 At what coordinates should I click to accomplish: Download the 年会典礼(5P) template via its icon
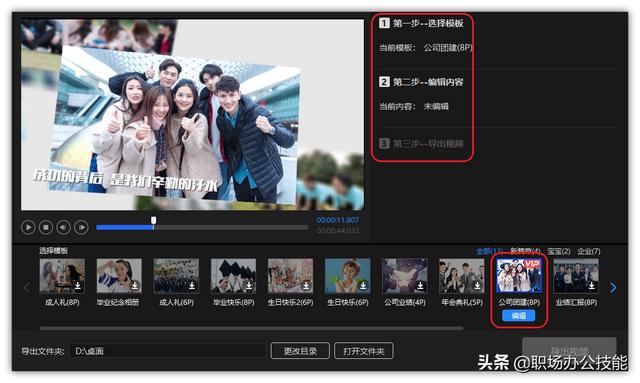(x=478, y=286)
